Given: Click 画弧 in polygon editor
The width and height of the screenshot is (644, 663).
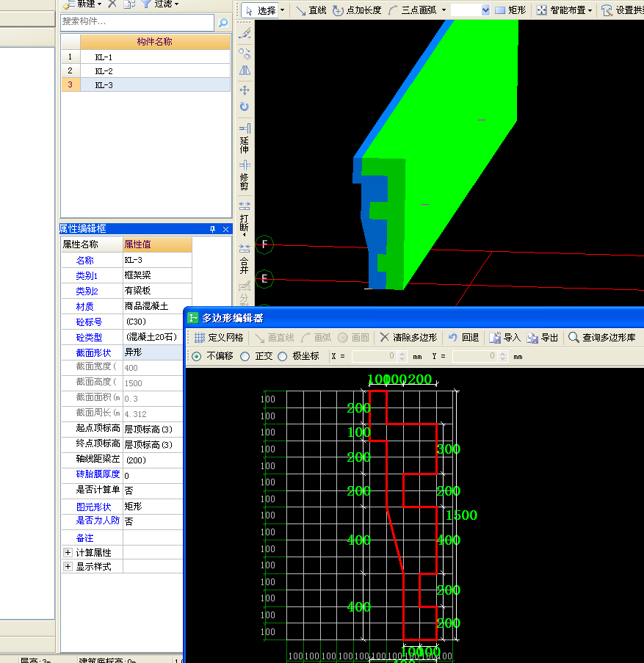Looking at the screenshot, I should click(x=316, y=338).
